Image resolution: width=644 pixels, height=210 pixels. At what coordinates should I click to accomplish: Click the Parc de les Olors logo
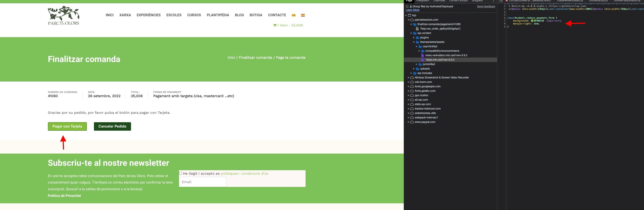coord(64,16)
